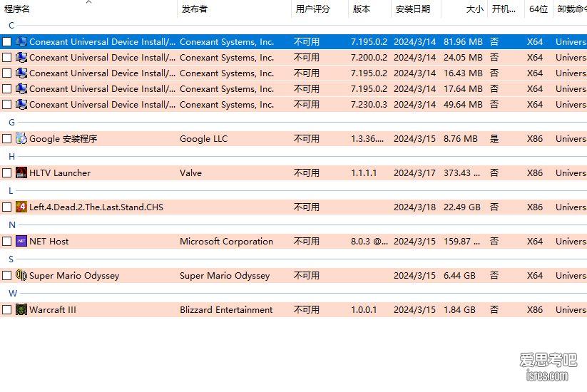Click the L group header letter

coord(11,191)
